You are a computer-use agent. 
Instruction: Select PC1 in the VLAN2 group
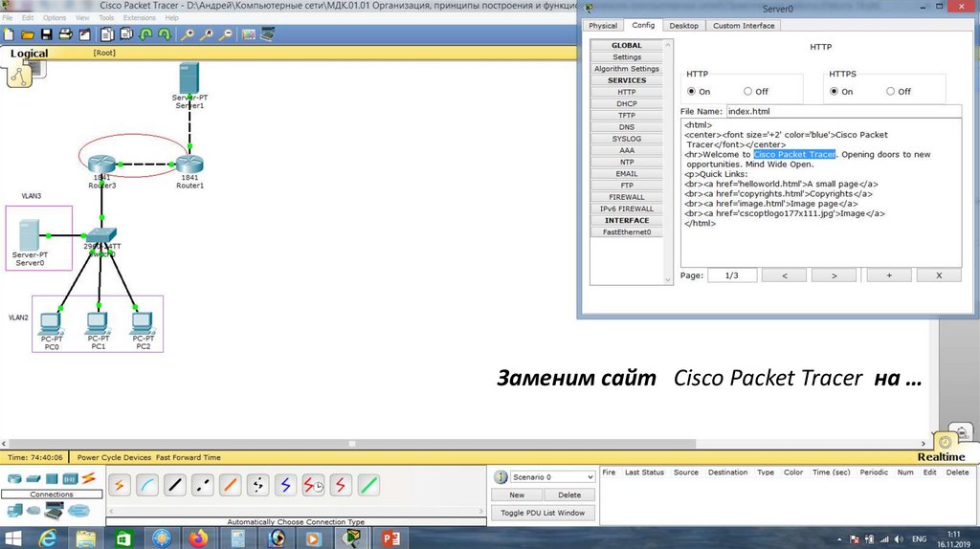[x=98, y=323]
